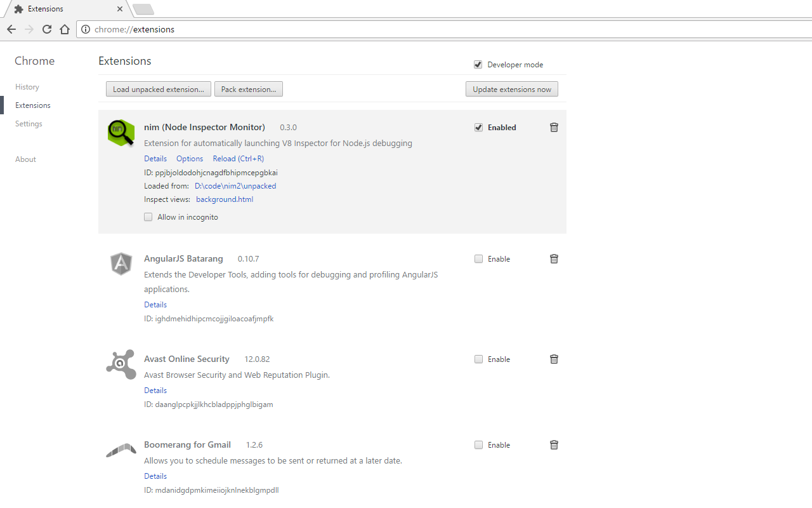Select Extensions in the Chrome sidebar
This screenshot has height=508, width=812.
coord(33,105)
